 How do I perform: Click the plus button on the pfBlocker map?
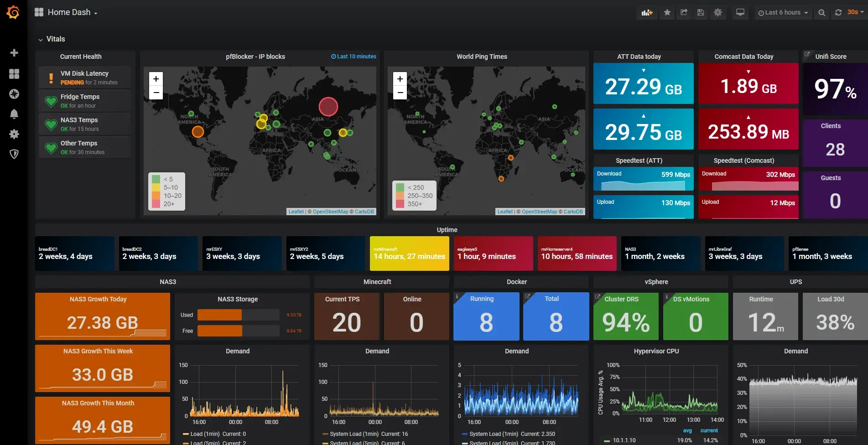coord(156,79)
